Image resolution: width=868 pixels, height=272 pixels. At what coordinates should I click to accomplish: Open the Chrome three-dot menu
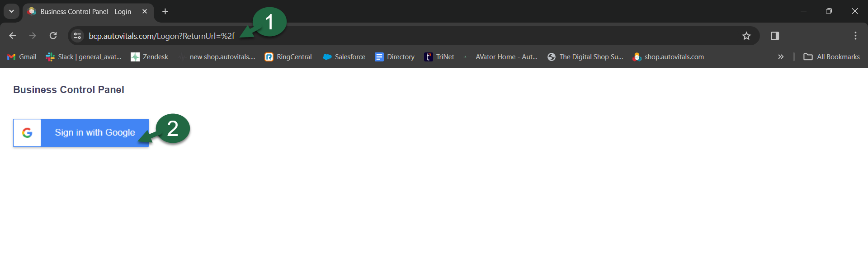click(x=855, y=36)
